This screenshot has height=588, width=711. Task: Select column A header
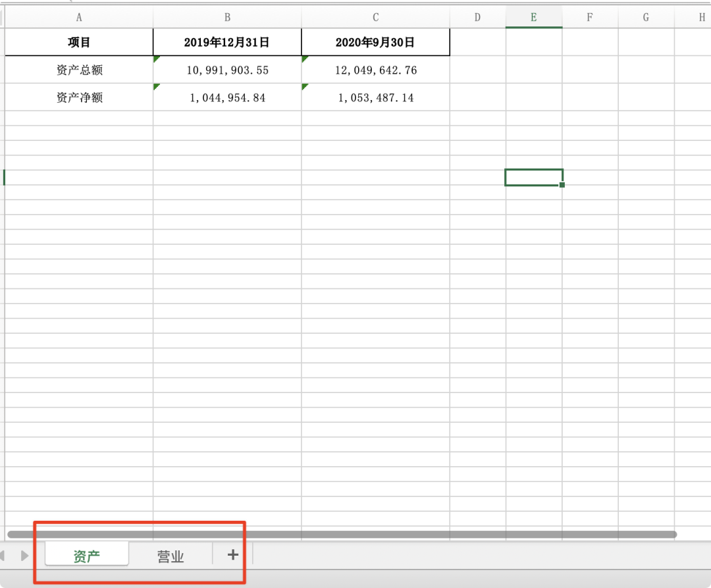point(79,18)
